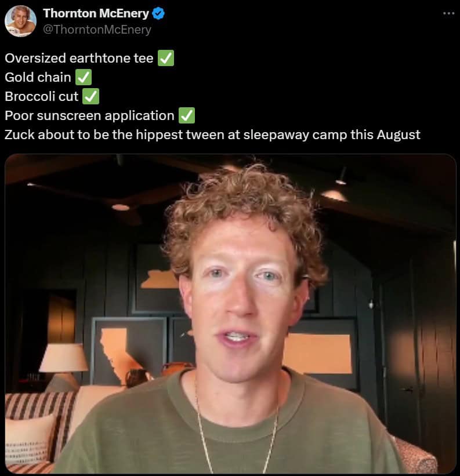Click check mark beside Gold chain
Viewport: 460px width, 476px height.
click(83, 77)
